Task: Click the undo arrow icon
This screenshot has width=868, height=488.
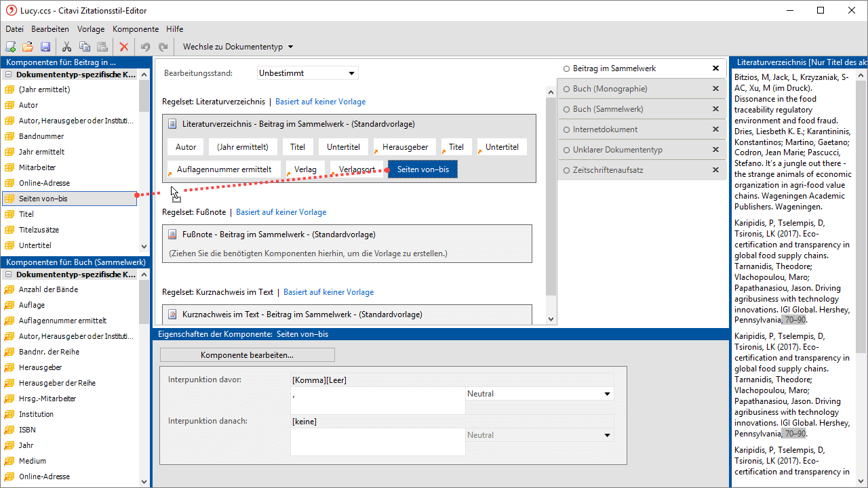Action: pyautogui.click(x=144, y=47)
